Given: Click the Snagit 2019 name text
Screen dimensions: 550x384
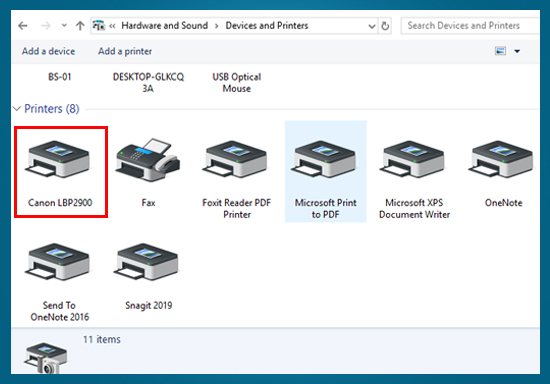Looking at the screenshot, I should [x=149, y=305].
